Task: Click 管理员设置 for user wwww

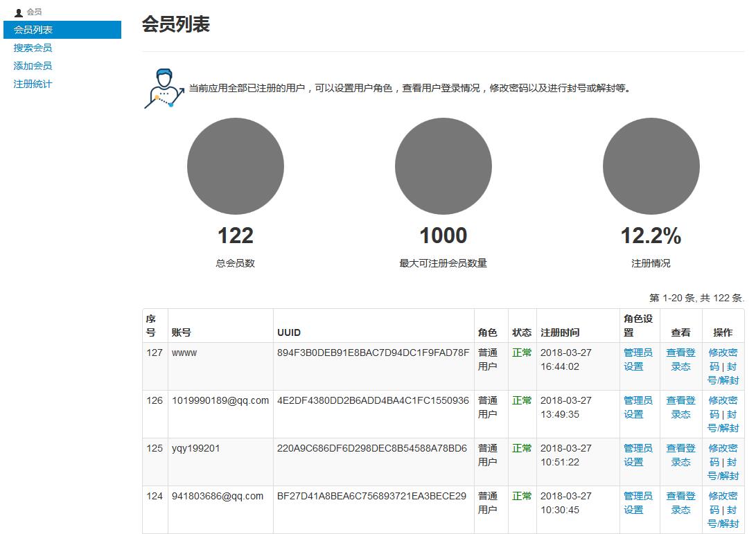Action: [x=638, y=359]
